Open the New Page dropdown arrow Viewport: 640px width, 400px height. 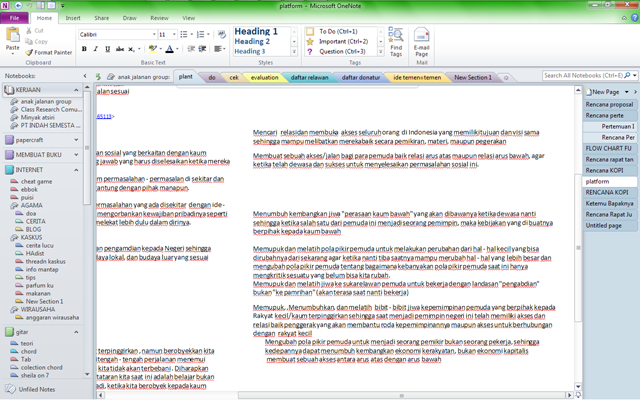(x=627, y=92)
